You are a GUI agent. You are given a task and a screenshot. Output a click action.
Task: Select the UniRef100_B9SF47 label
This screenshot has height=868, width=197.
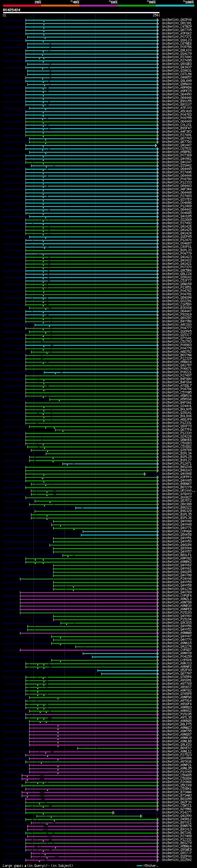coord(177,128)
